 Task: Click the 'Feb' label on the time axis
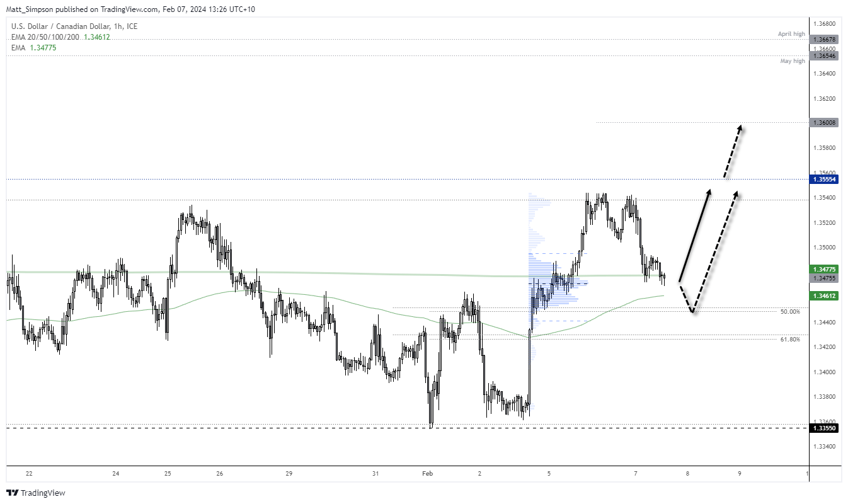point(427,473)
